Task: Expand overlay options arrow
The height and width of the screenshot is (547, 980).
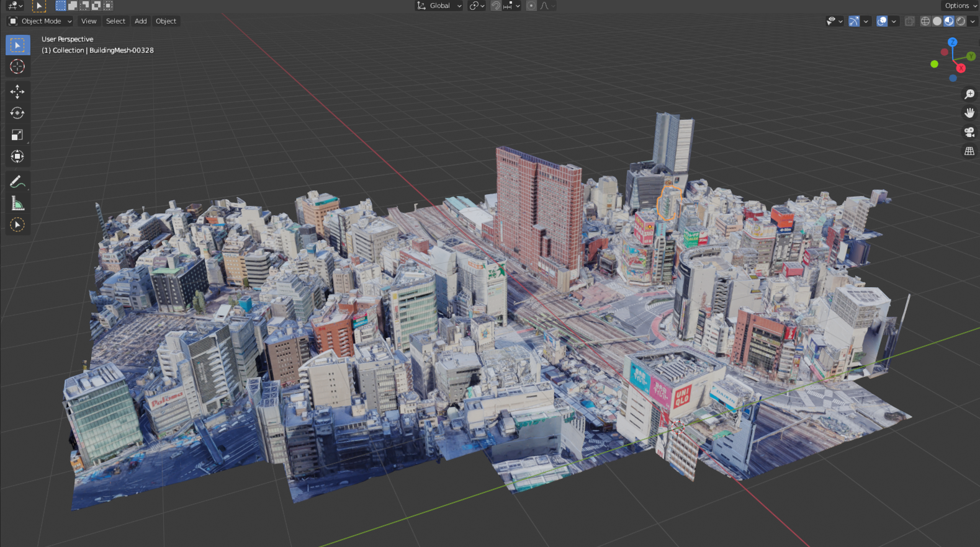Action: [894, 21]
